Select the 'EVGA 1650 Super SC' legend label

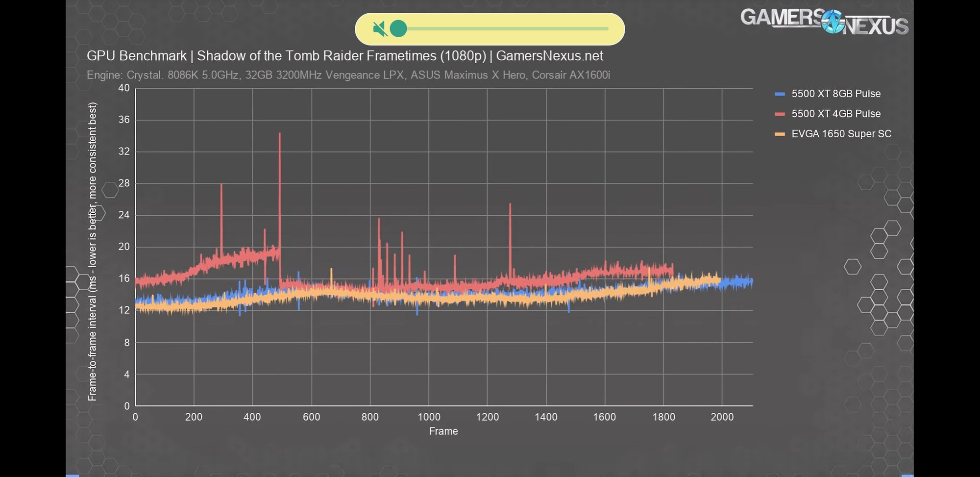coord(841,134)
